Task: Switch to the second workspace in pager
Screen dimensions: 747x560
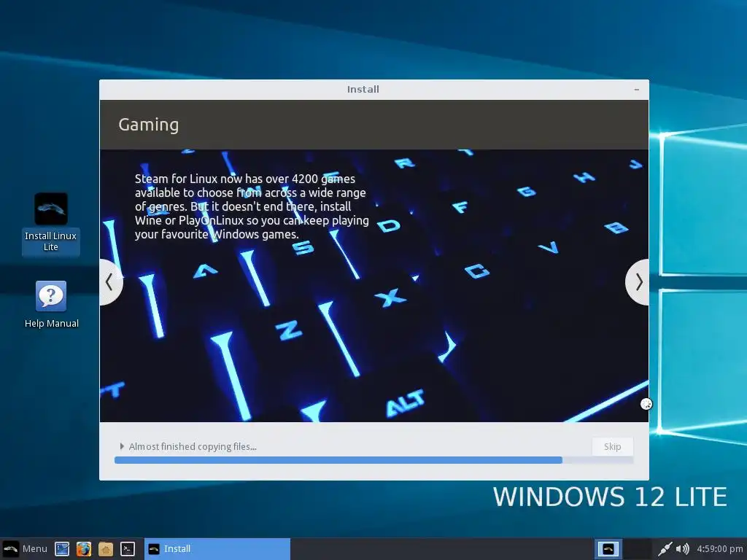Action: click(x=638, y=549)
